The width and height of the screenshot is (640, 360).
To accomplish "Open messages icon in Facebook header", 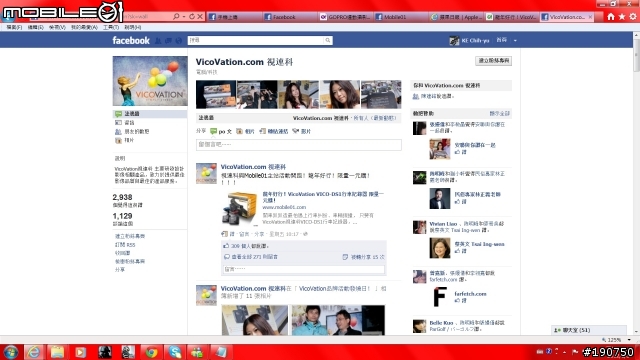I will [168, 40].
